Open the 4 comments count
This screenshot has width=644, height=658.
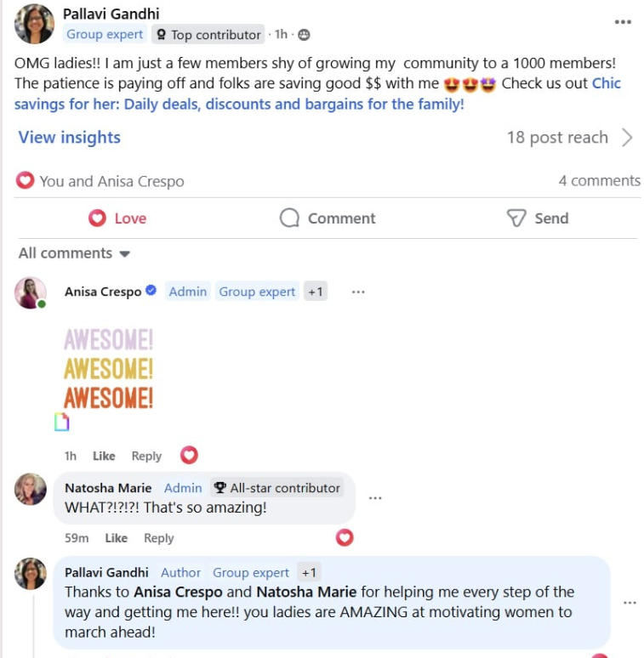(599, 180)
